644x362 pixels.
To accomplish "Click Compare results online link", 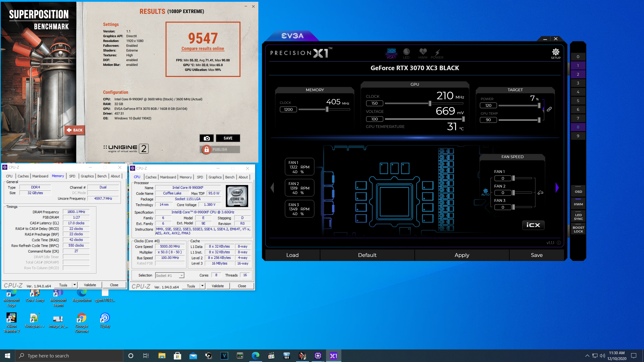I will pos(203,49).
